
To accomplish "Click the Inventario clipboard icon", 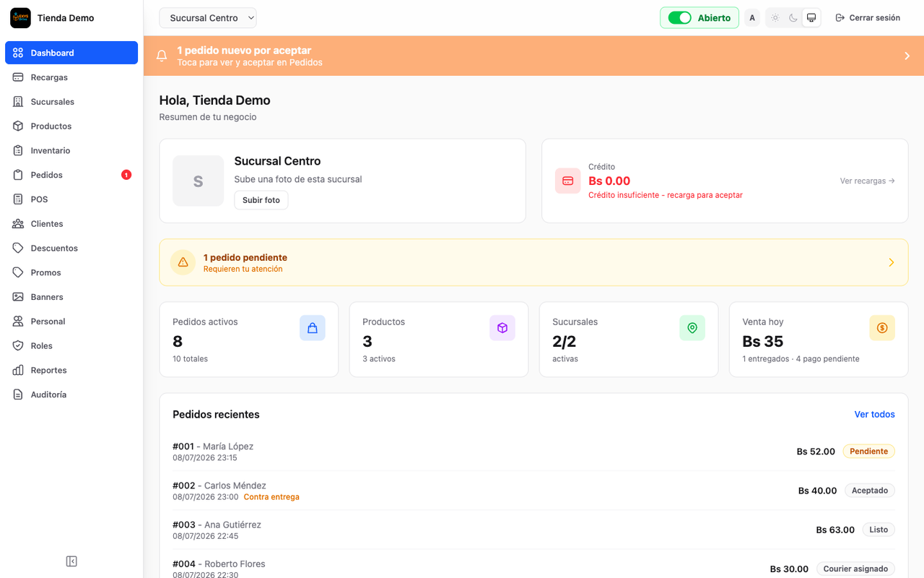I will pos(18,150).
